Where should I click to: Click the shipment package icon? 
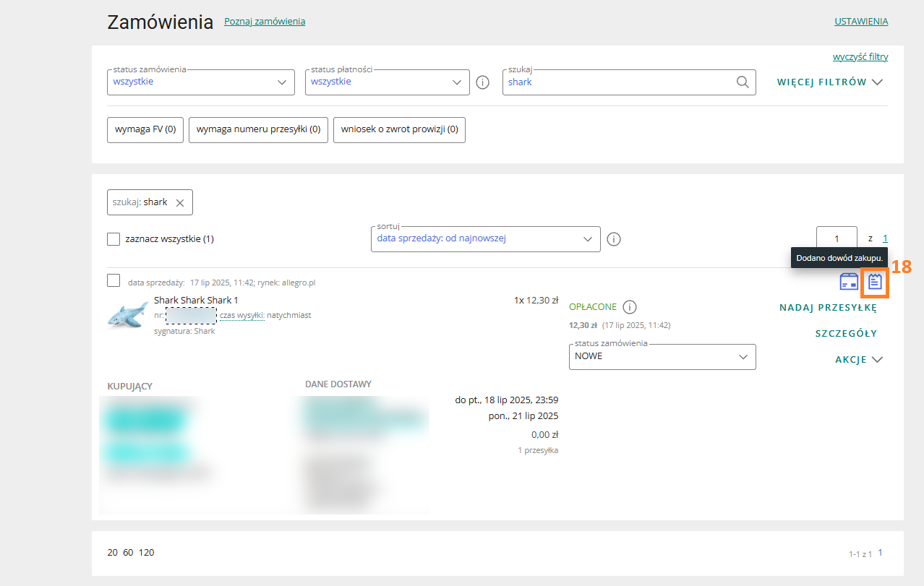[849, 282]
